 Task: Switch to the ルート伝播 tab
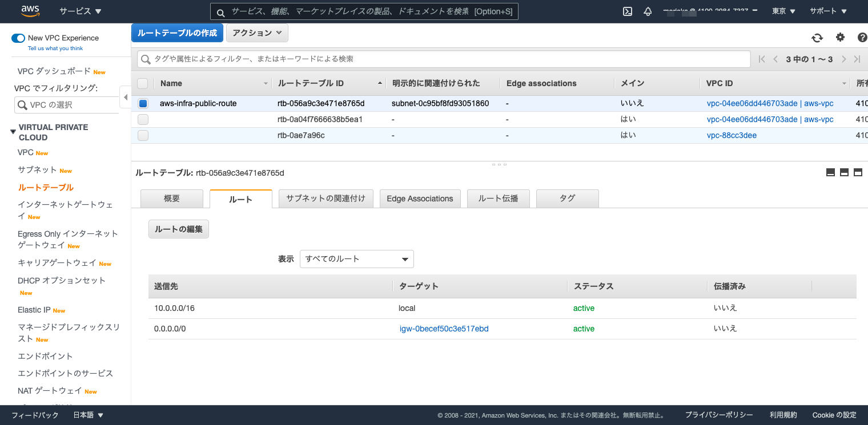click(498, 199)
